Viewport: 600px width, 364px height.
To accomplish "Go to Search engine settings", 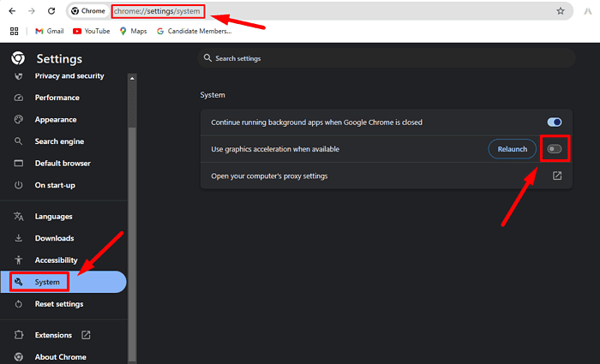I will point(58,141).
